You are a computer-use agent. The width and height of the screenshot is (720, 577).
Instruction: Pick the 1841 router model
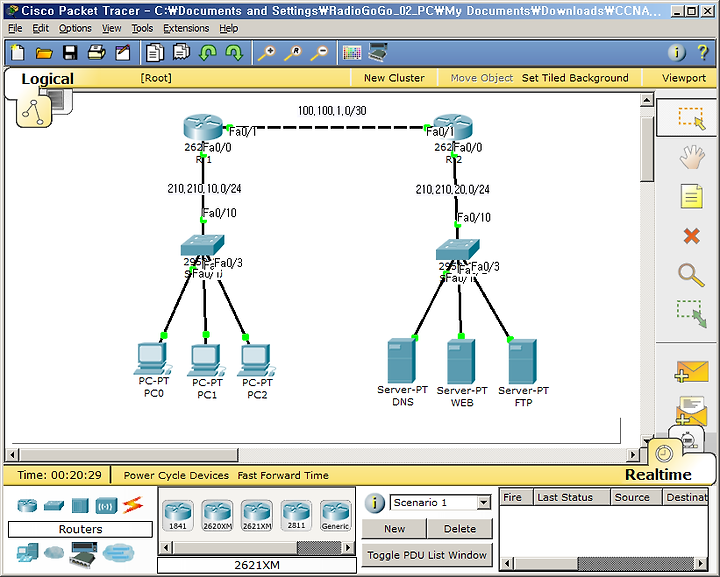[178, 515]
